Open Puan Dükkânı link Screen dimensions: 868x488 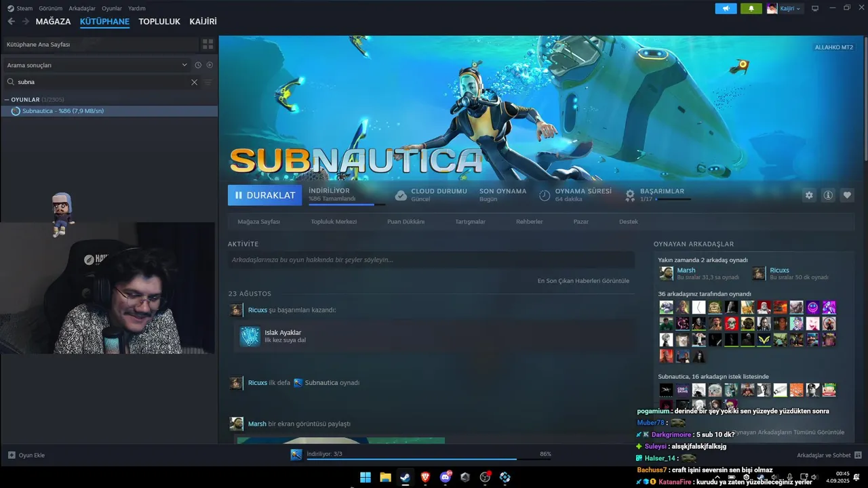[x=406, y=222]
